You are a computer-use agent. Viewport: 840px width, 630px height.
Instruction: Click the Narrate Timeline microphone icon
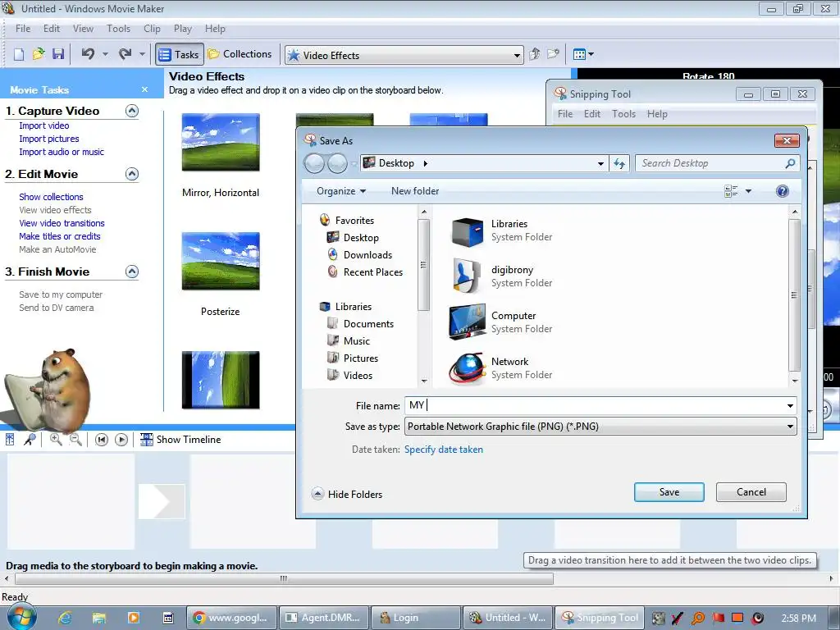click(30, 440)
